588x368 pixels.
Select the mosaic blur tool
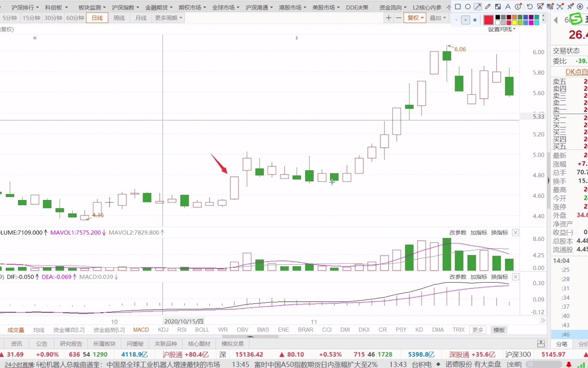(498, 6)
